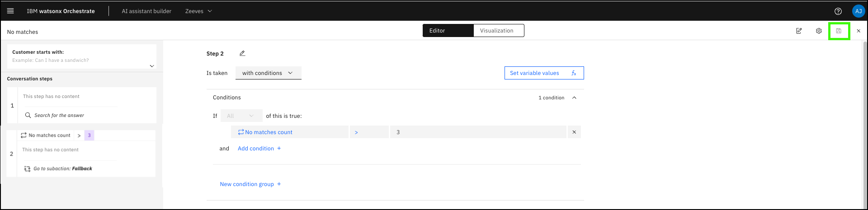
Task: Open the 'with conditions' dropdown
Action: point(268,73)
